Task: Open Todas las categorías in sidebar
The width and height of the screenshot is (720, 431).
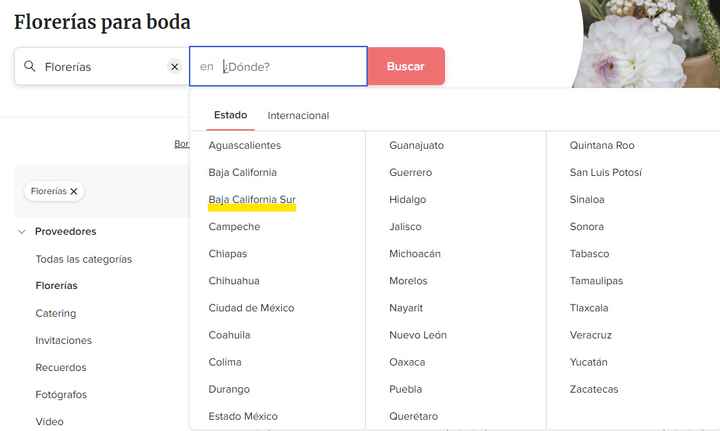Action: click(84, 259)
